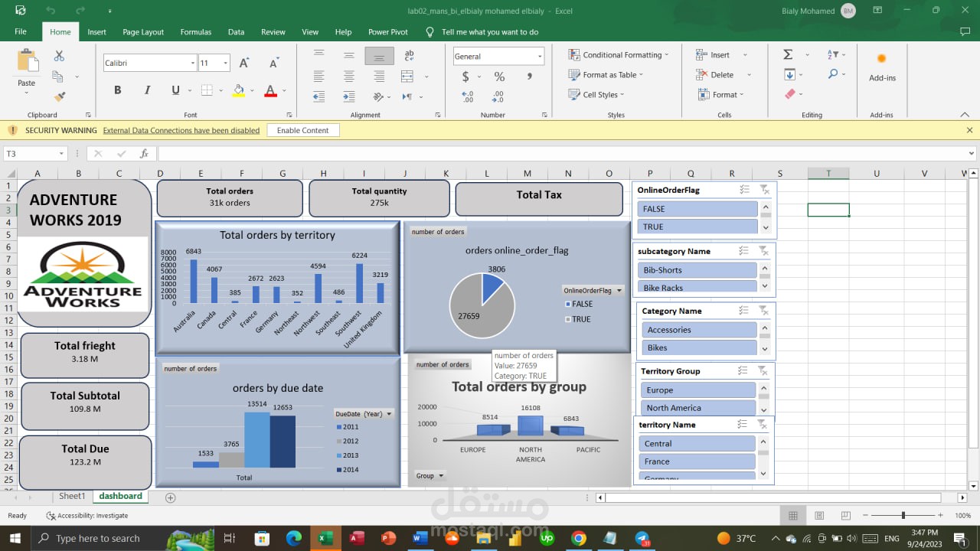Switch to the Page Layout tab
This screenshot has height=551, width=980.
tap(143, 32)
